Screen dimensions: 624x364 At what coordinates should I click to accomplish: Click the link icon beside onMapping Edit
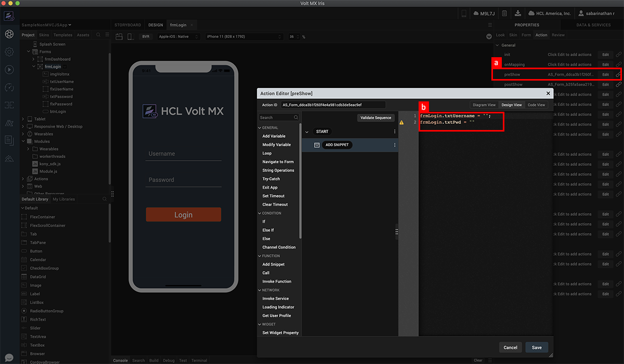[x=618, y=64]
